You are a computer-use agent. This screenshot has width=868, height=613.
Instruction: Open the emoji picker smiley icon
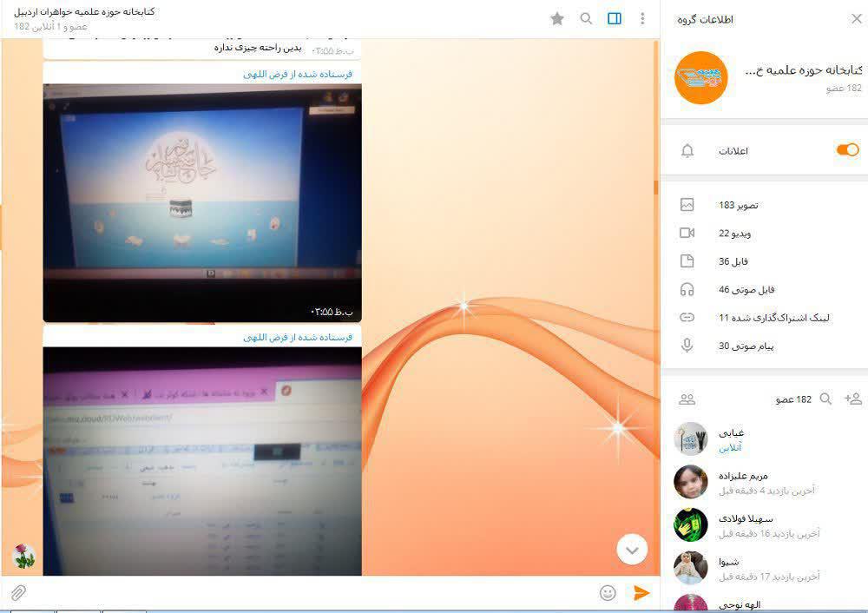point(608,593)
